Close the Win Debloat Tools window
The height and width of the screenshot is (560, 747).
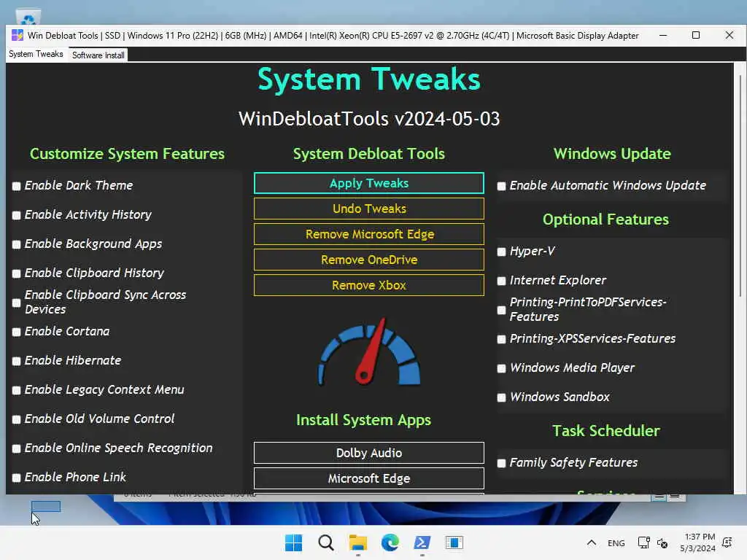tap(729, 35)
